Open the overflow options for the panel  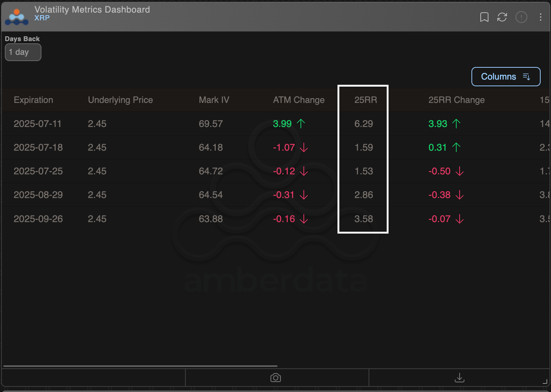pyautogui.click(x=541, y=17)
